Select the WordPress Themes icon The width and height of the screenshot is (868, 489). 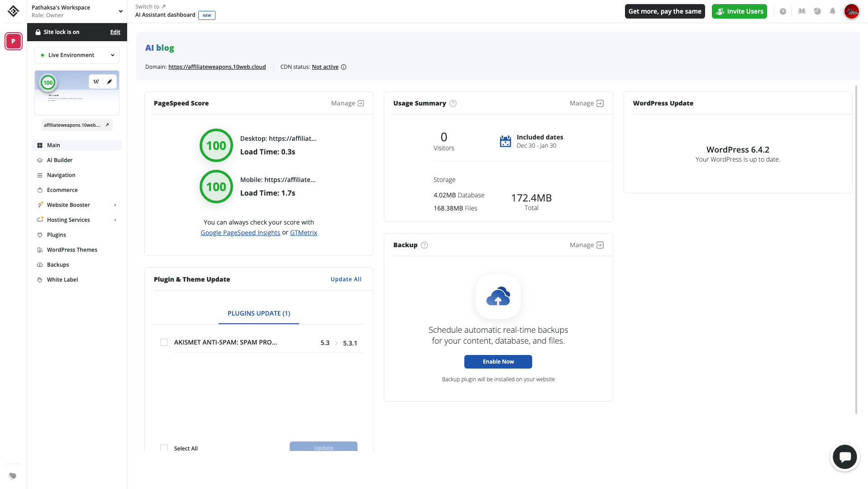click(40, 249)
